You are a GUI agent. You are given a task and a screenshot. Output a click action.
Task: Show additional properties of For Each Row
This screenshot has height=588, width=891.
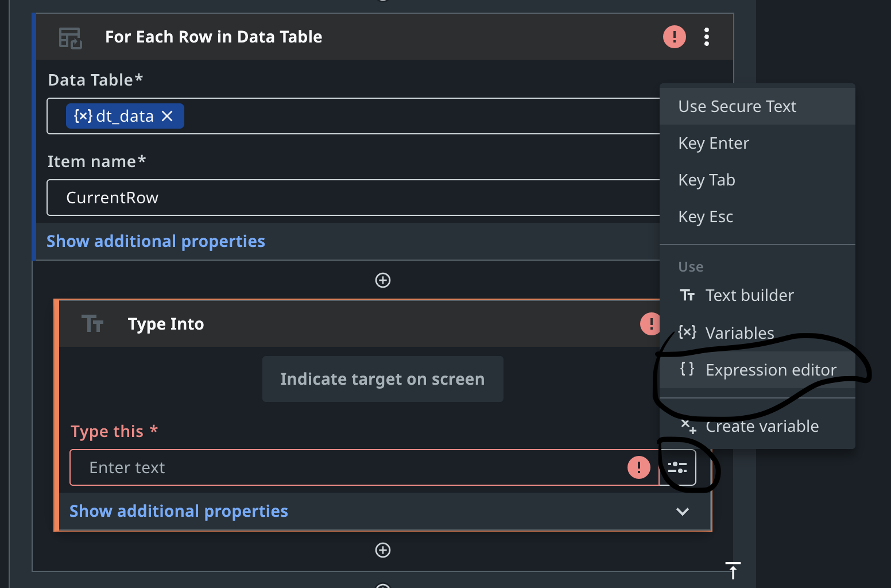pos(156,241)
